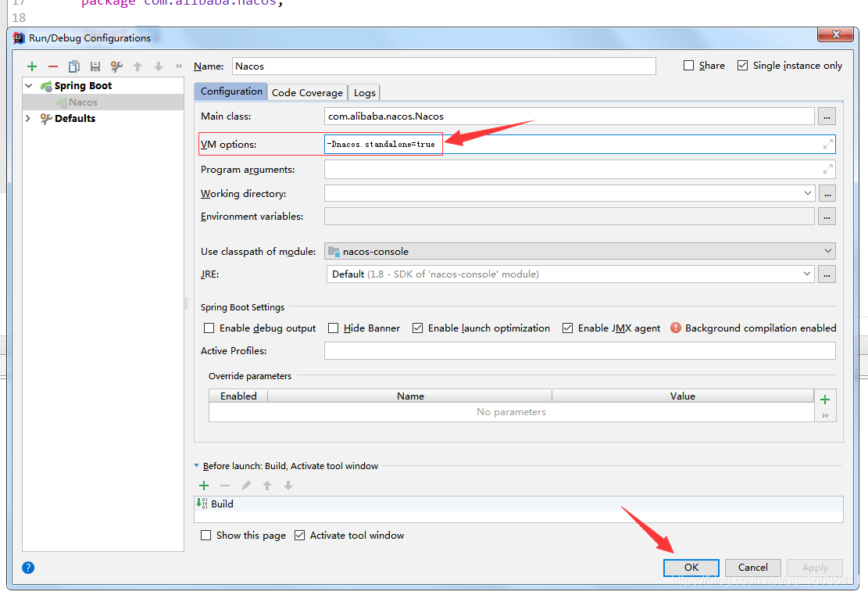Switch to Code Coverage tab
Viewport: 868px width, 595px height.
coord(307,92)
